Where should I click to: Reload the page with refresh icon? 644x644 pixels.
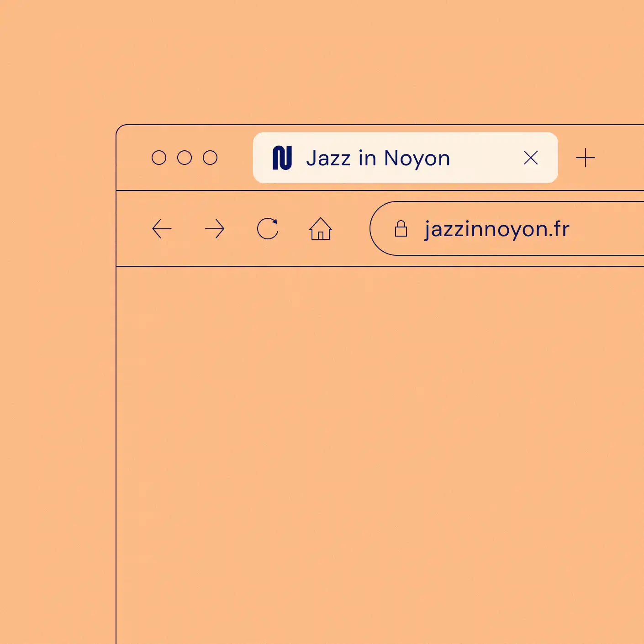pos(268,228)
